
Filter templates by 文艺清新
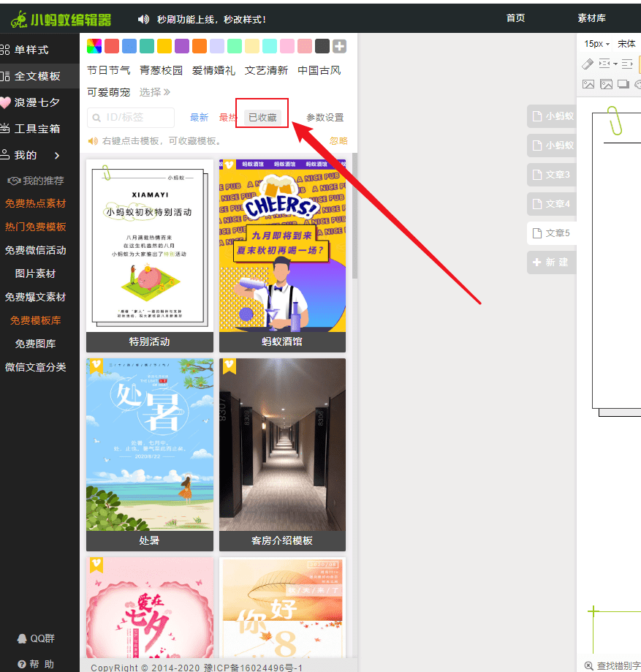click(266, 70)
